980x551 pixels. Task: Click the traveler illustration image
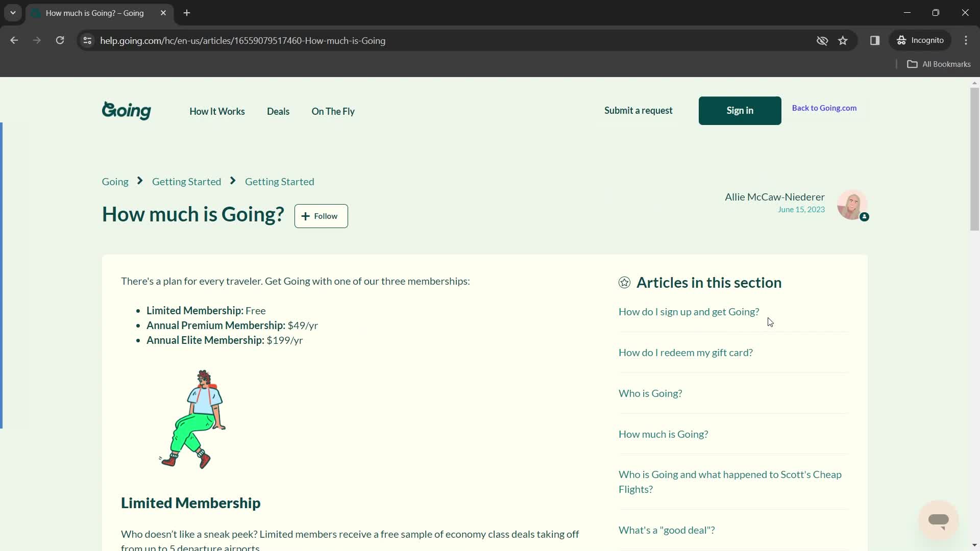pyautogui.click(x=192, y=419)
